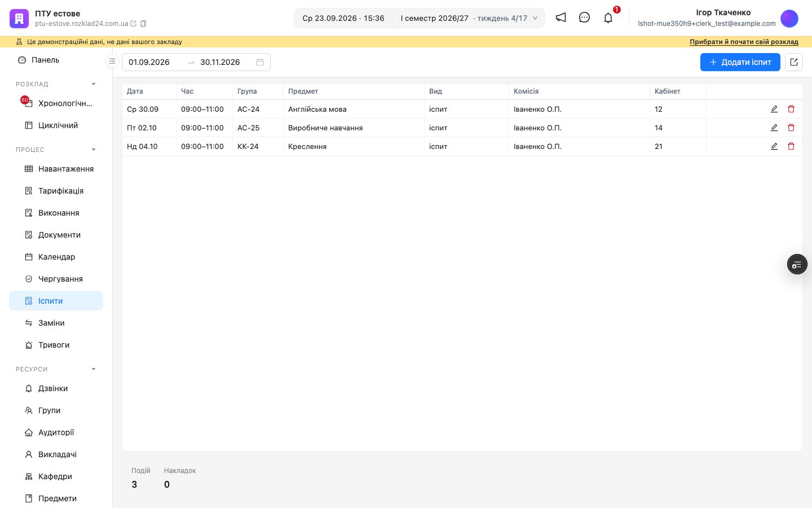Collapse the РЕСУРСИ section
812x508 pixels.
pos(94,369)
